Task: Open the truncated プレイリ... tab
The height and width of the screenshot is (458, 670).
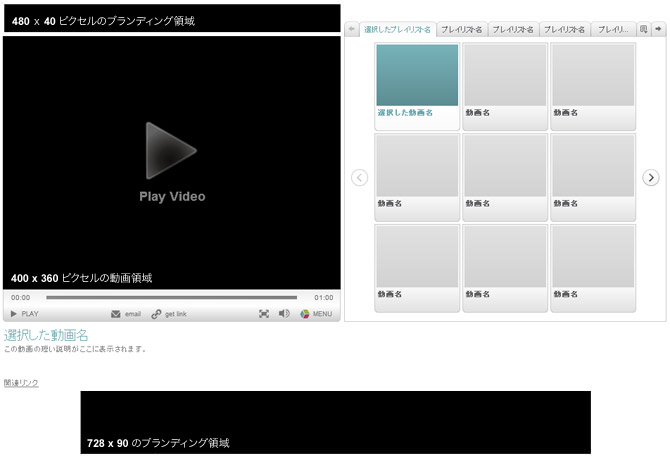Action: pyautogui.click(x=613, y=29)
